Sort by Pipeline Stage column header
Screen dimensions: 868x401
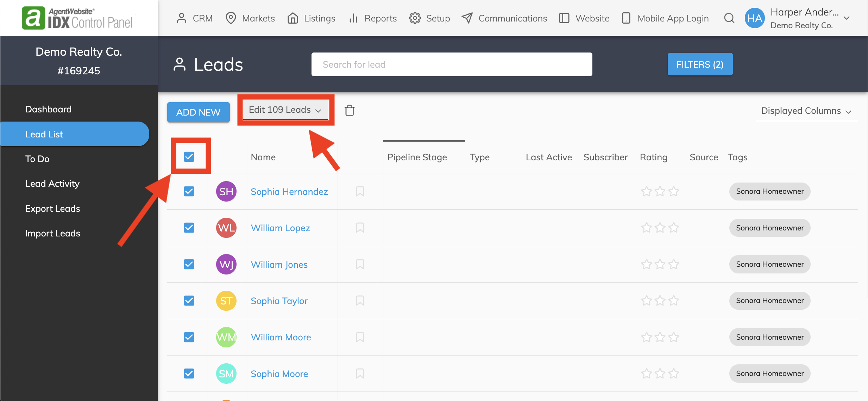coord(417,157)
